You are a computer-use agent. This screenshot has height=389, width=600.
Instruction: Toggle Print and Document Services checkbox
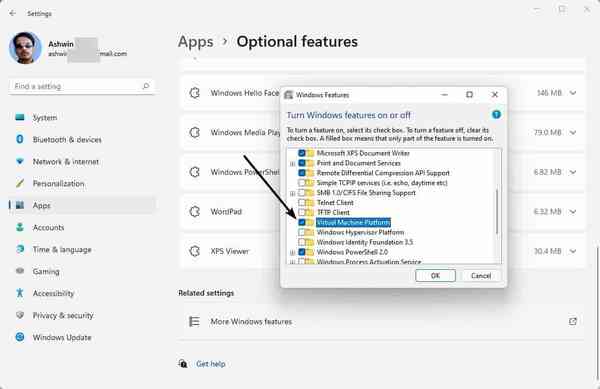(x=302, y=163)
